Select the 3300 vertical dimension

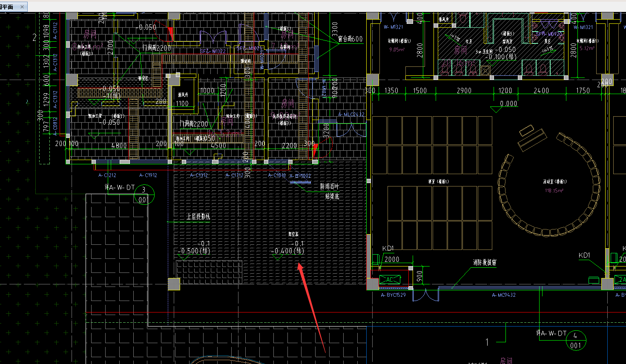[x=335, y=29]
